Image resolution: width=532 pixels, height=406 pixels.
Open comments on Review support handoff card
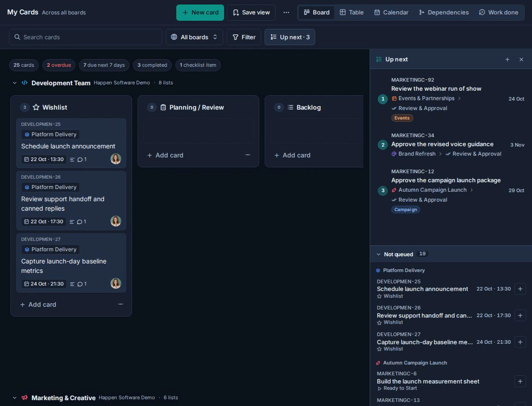point(82,221)
